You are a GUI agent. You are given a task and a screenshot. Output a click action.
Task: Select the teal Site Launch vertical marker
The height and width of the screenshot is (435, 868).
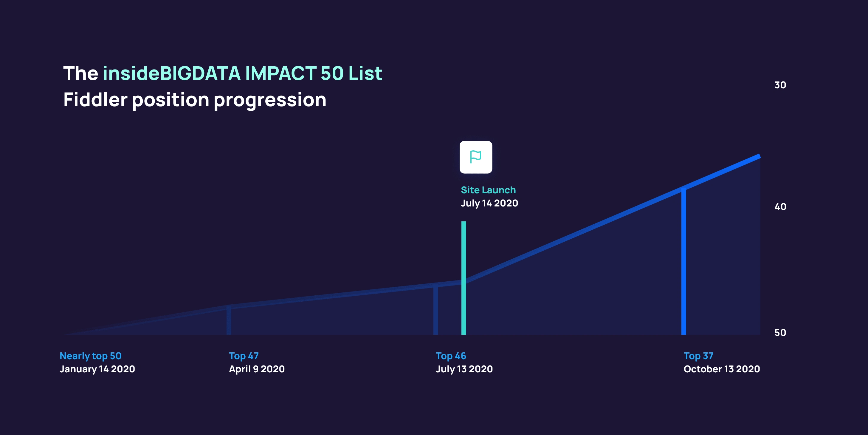coord(464,278)
